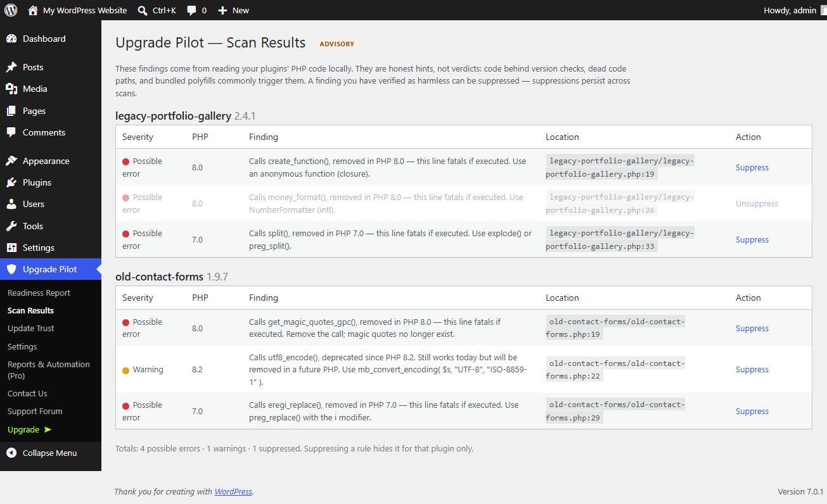Click the admin avatar image
The image size is (827, 504).
tap(824, 10)
